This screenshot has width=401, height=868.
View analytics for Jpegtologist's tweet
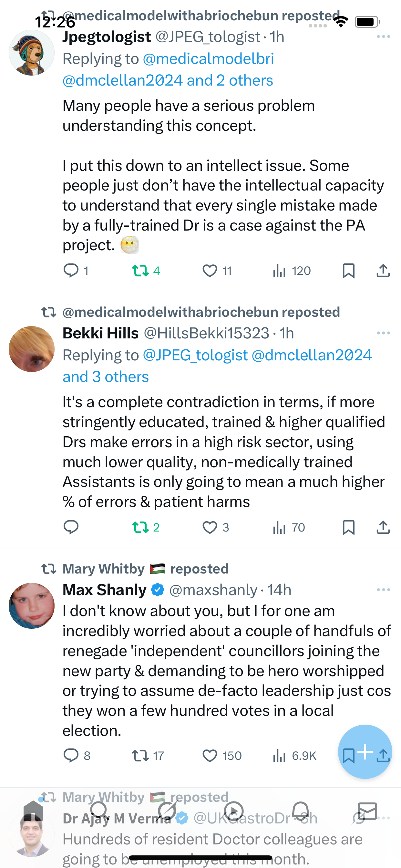coord(279,271)
